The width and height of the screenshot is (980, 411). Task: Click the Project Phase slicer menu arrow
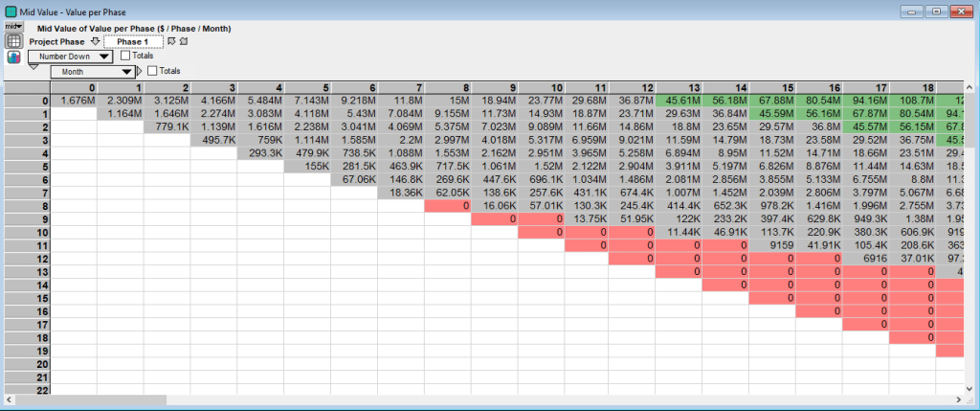coord(95,42)
